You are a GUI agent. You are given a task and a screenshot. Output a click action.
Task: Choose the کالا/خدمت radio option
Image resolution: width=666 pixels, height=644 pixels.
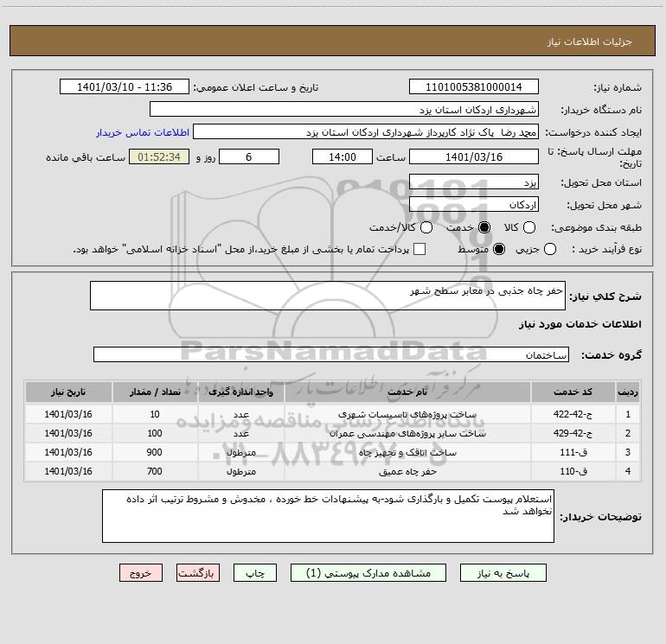pyautogui.click(x=426, y=227)
